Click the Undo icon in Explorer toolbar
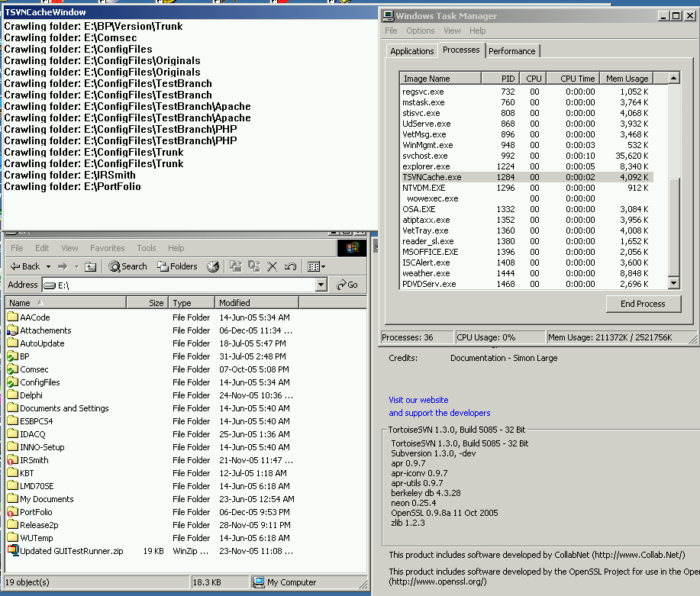Screen dimensions: 700x596 [x=290, y=266]
